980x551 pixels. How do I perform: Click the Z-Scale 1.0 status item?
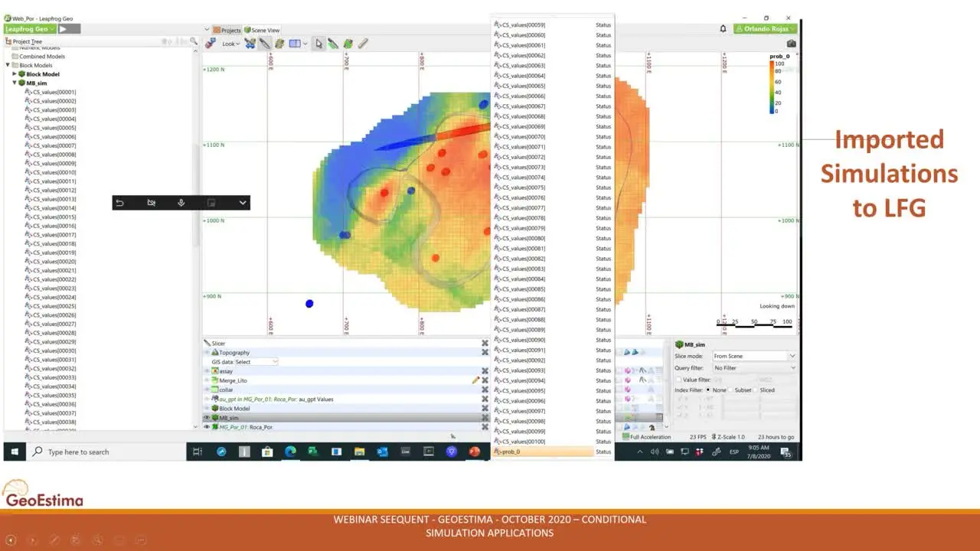coord(728,437)
